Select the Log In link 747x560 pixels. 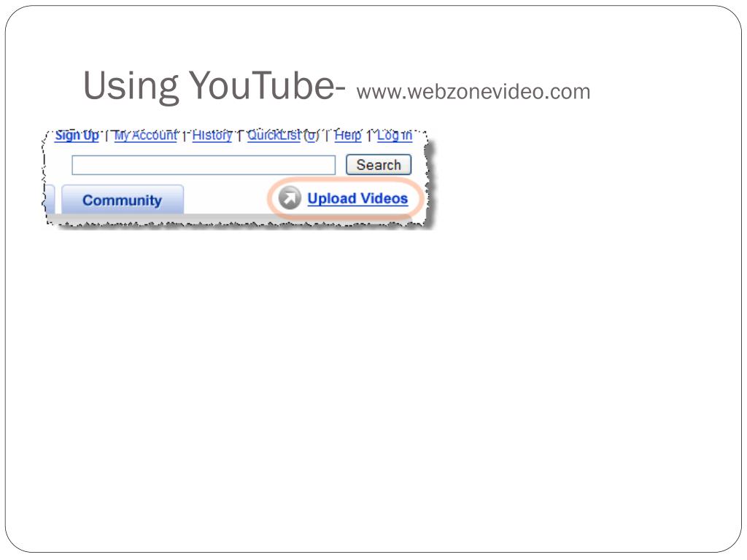395,135
